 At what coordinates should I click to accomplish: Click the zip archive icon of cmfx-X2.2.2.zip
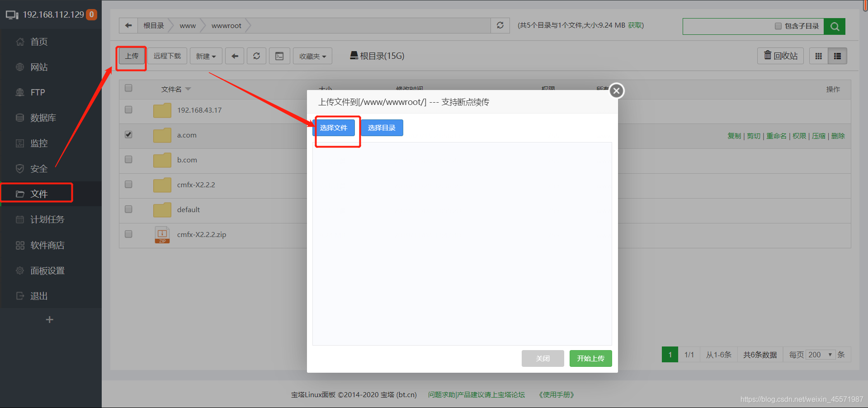[162, 235]
